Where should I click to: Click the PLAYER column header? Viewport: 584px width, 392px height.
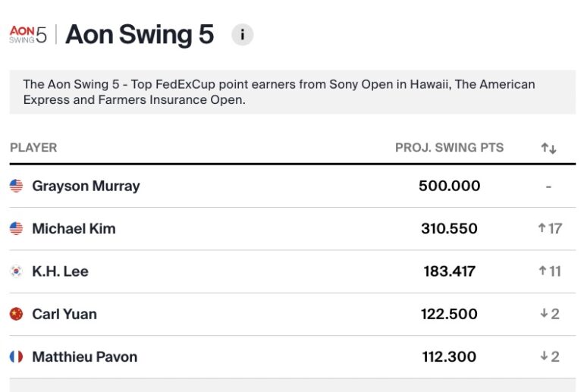pyautogui.click(x=33, y=148)
